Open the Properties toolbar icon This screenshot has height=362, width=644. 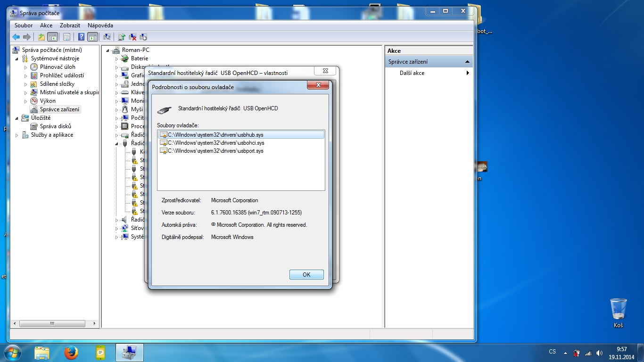[66, 37]
